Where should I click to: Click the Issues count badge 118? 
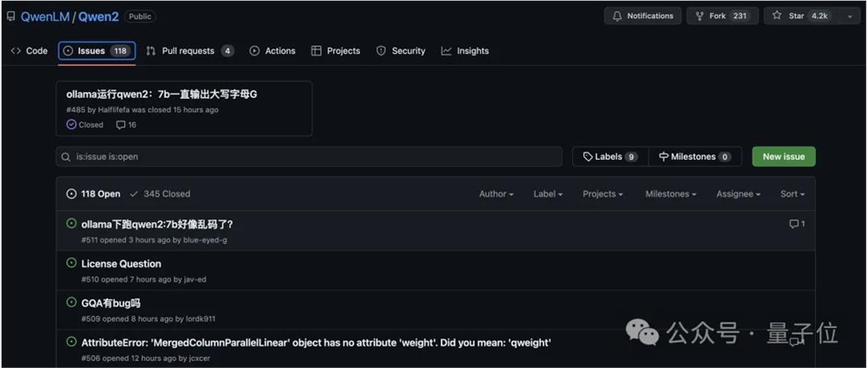(120, 51)
